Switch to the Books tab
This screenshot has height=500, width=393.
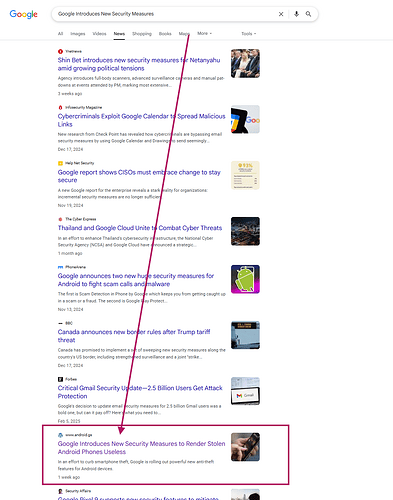point(165,34)
